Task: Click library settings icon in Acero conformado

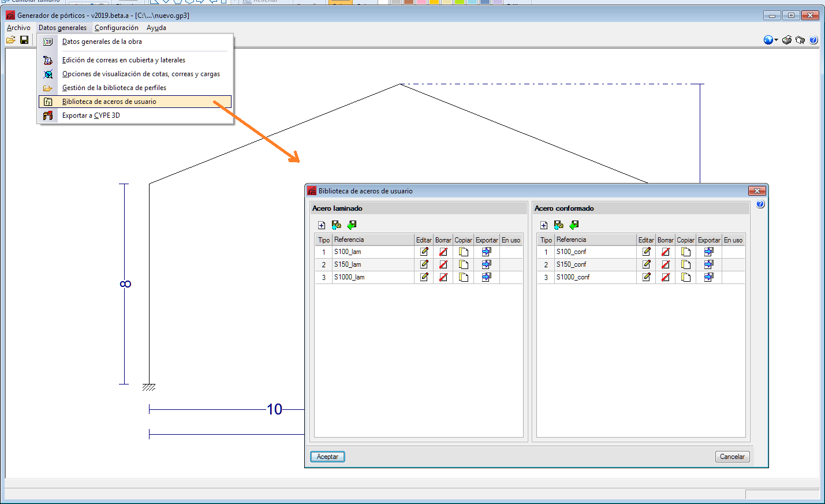Action: pos(559,225)
